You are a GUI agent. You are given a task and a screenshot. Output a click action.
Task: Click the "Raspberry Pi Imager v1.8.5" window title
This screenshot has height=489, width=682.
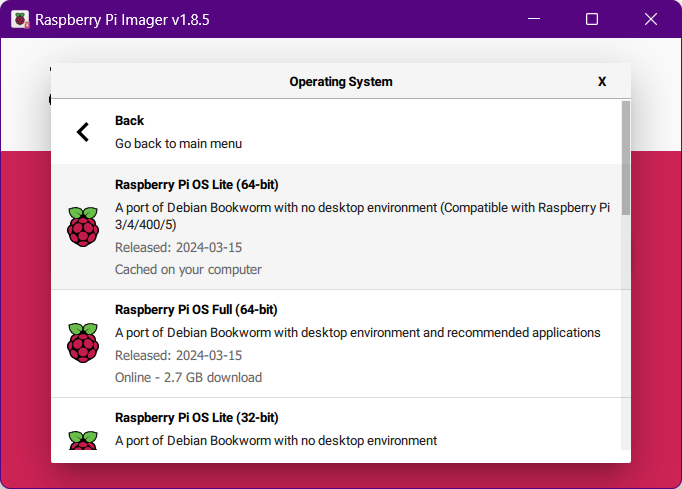[x=122, y=20]
